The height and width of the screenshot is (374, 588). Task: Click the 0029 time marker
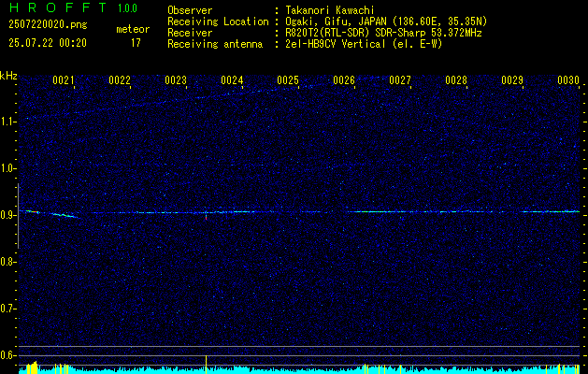click(x=512, y=80)
